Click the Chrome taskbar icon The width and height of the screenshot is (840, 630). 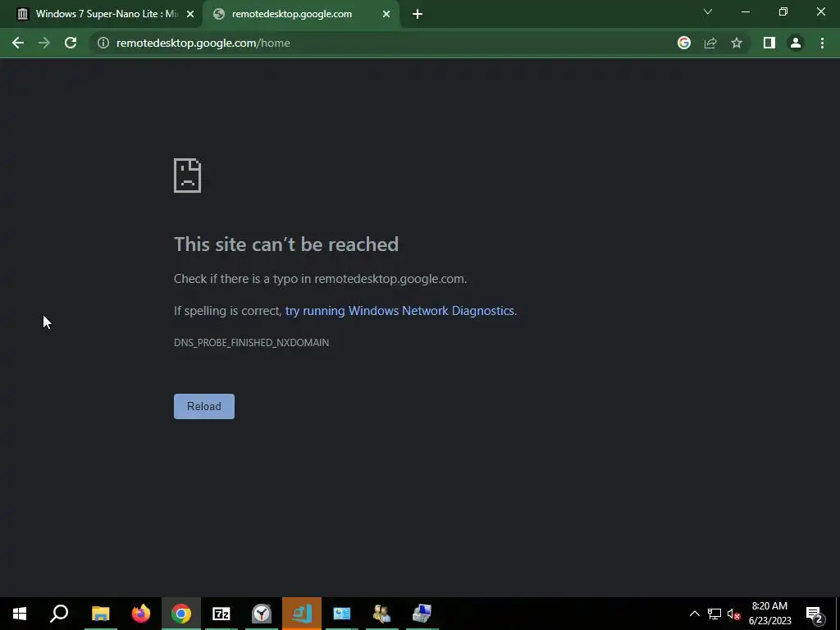point(181,614)
